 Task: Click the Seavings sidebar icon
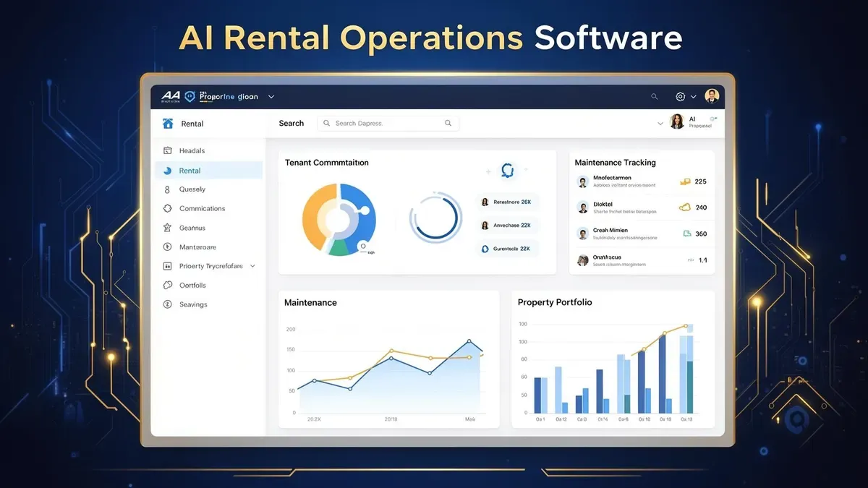point(166,304)
